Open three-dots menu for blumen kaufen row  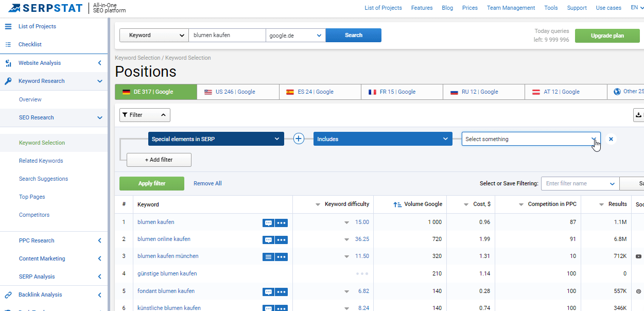pos(281,223)
